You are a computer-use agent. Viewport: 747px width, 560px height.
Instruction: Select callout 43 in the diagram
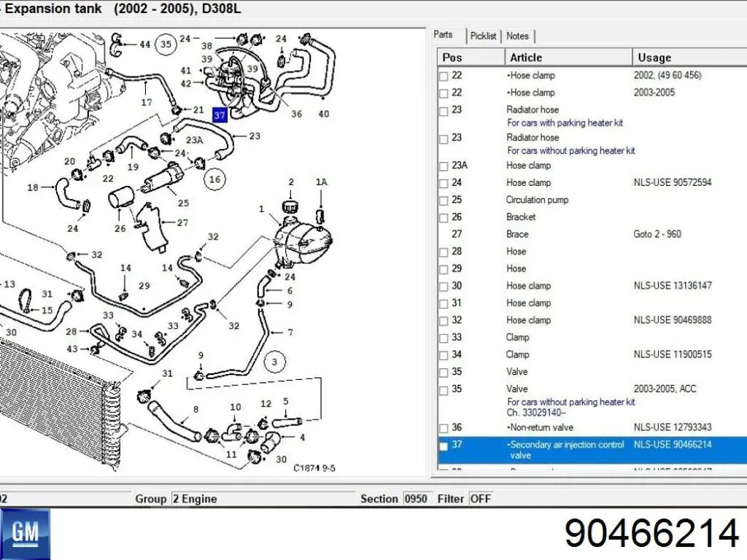coord(72,349)
